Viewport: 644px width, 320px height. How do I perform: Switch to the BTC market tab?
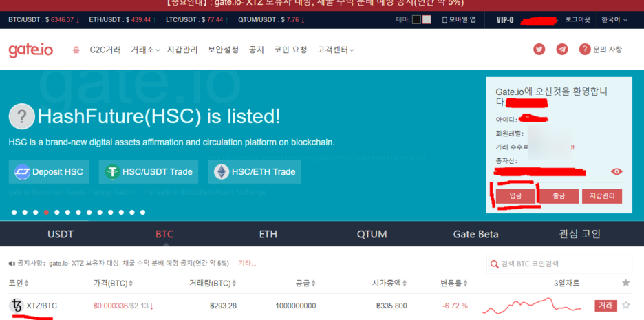click(x=164, y=234)
